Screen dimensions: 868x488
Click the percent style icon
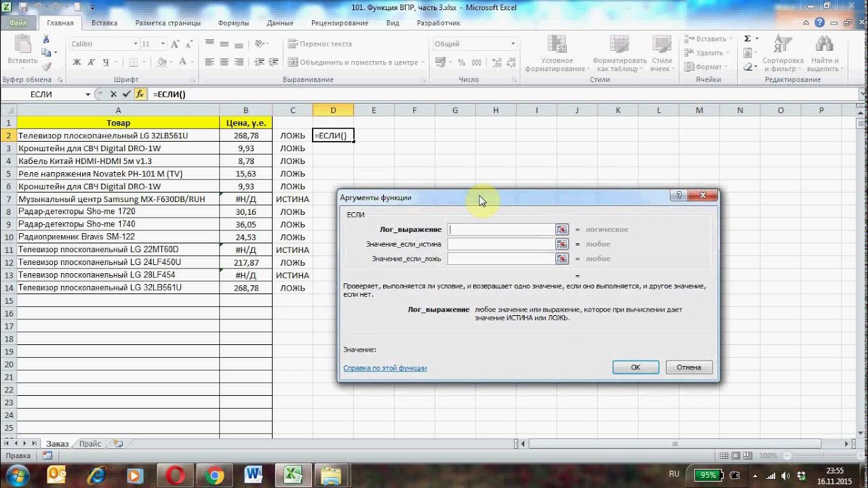point(461,62)
